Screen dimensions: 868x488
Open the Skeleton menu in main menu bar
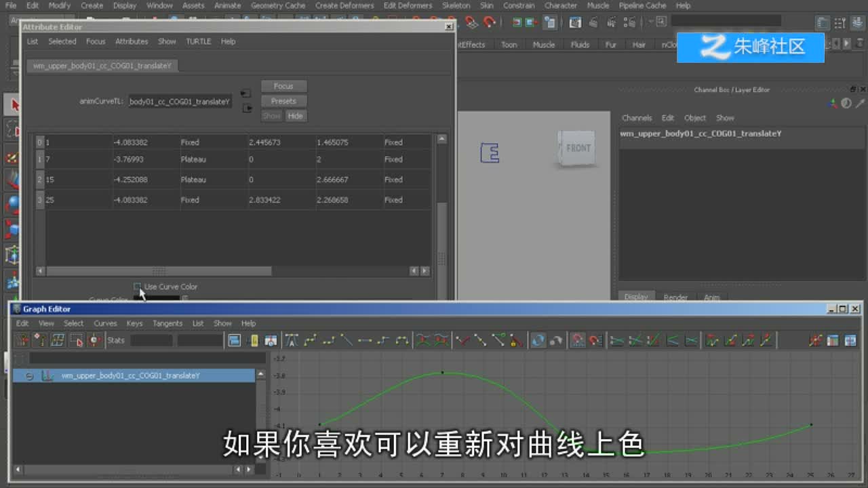coord(456,5)
